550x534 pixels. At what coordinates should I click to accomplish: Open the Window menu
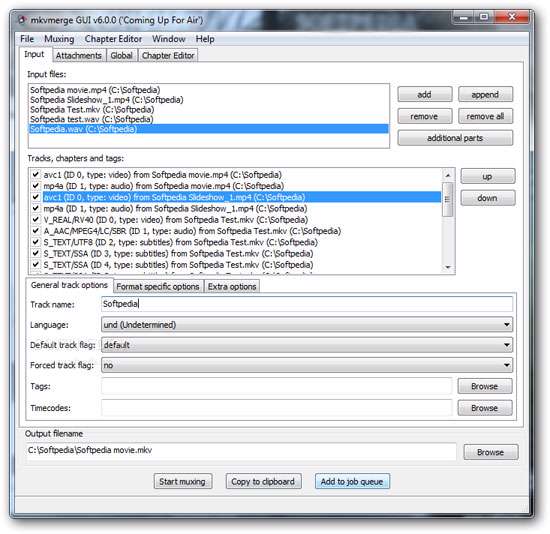point(169,39)
